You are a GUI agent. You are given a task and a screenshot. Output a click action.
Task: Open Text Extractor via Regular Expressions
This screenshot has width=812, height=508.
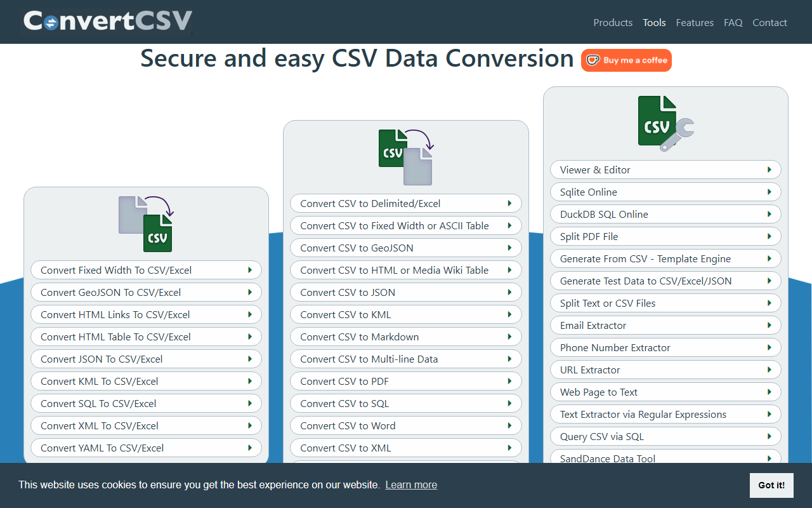point(665,414)
